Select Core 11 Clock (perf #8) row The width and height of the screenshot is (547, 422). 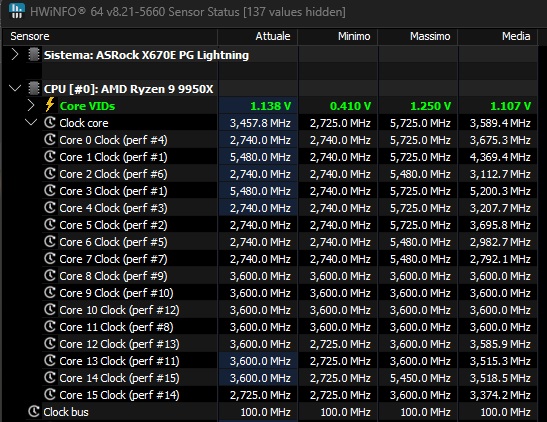(x=116, y=327)
